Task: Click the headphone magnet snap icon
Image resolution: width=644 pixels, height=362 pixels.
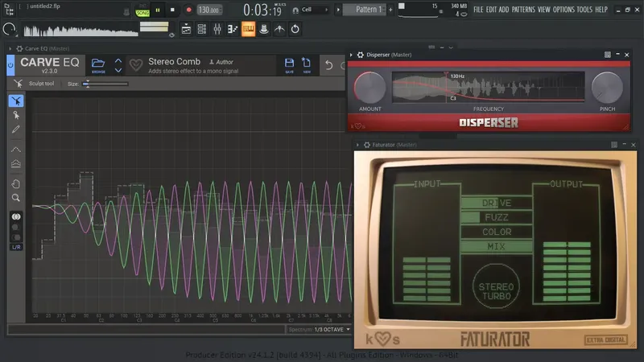Action: 295,10
